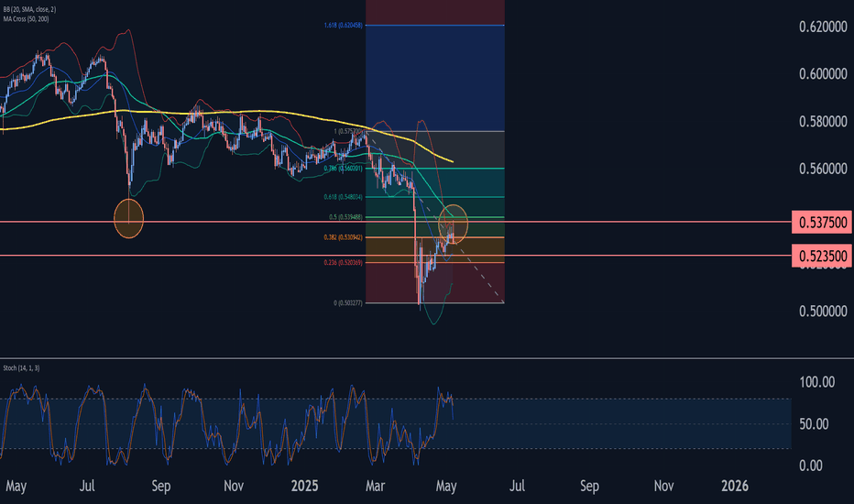
Task: Click the BB (20, SMA, close, 2) indicator label
Action: click(29, 10)
